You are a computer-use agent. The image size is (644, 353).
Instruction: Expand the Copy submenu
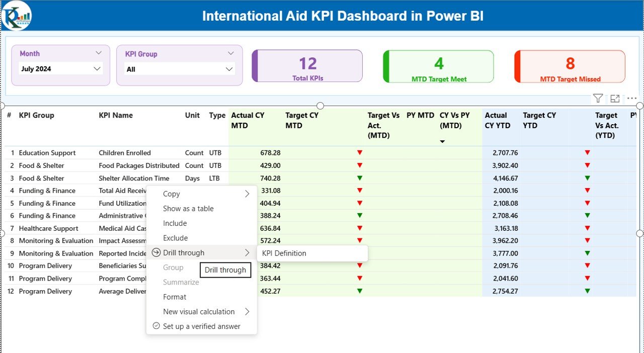pyautogui.click(x=247, y=194)
